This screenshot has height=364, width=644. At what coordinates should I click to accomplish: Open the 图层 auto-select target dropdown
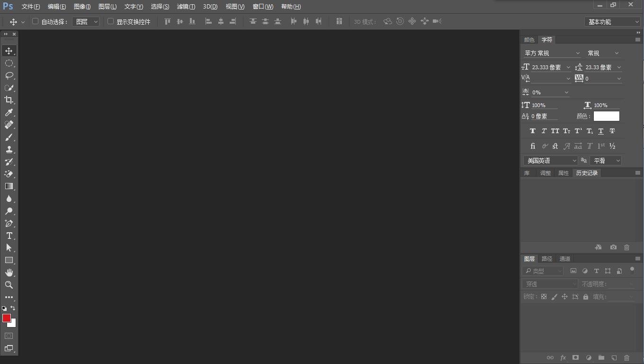pyautogui.click(x=86, y=21)
